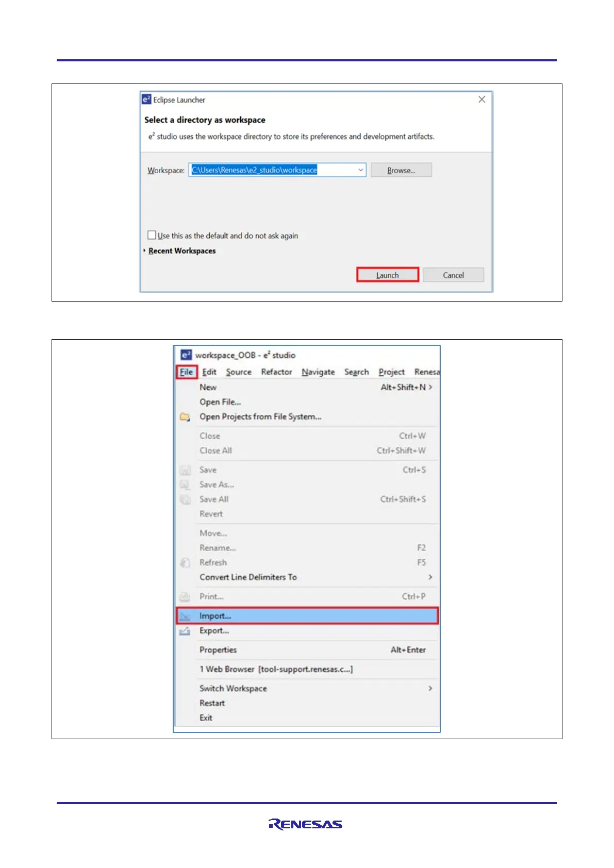Click the Save As icon
The height and width of the screenshot is (868, 614).
(185, 485)
